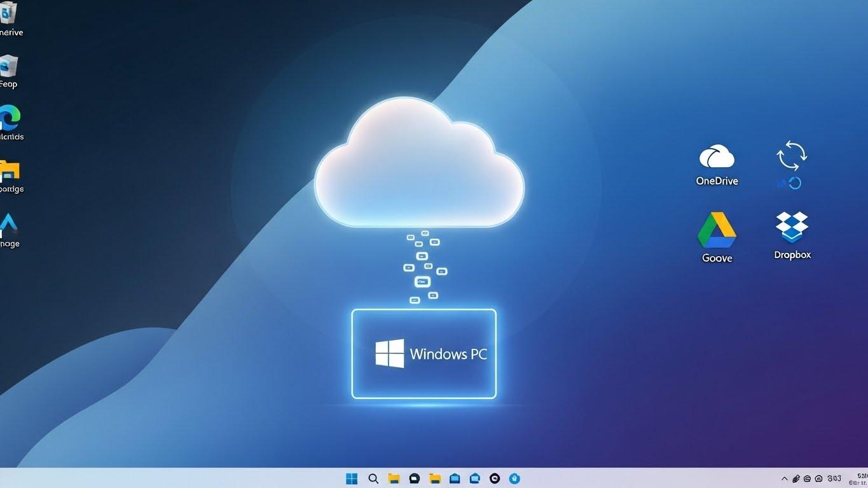
Task: Open the house-shaped taskbar app
Action: pos(474,478)
